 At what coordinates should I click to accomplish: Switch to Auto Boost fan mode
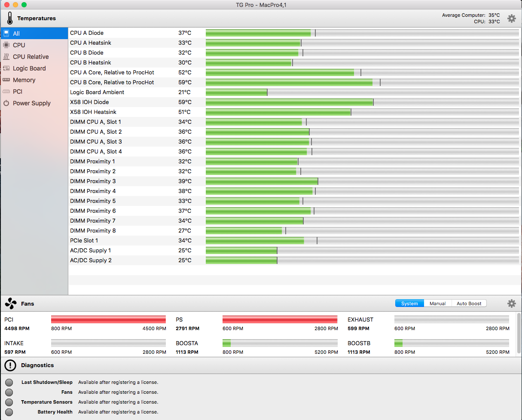pos(469,304)
